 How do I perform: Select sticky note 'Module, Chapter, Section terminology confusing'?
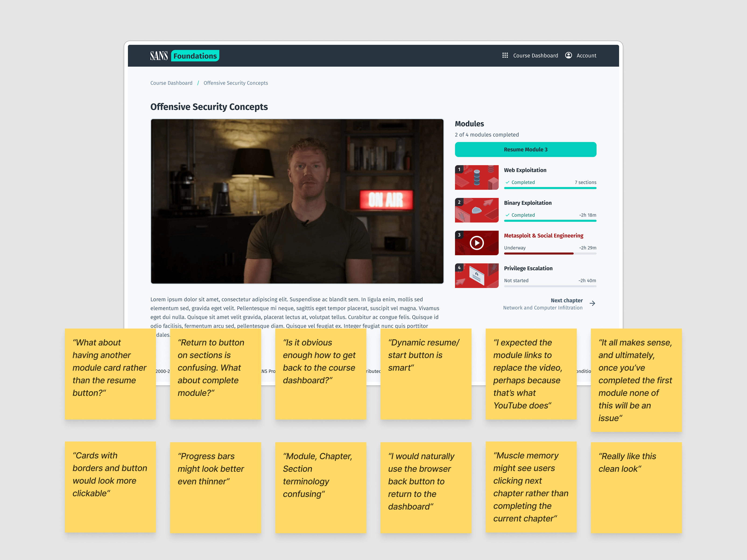coord(321,487)
